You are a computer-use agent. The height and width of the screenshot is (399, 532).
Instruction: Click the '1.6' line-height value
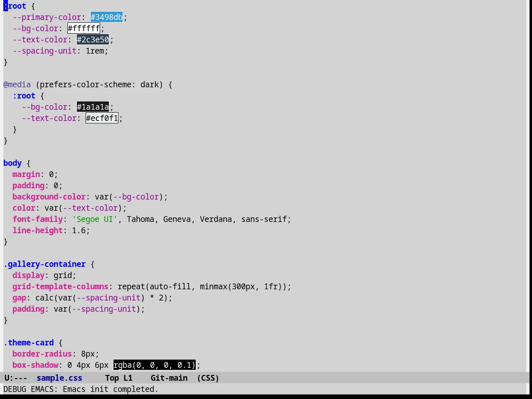79,230
